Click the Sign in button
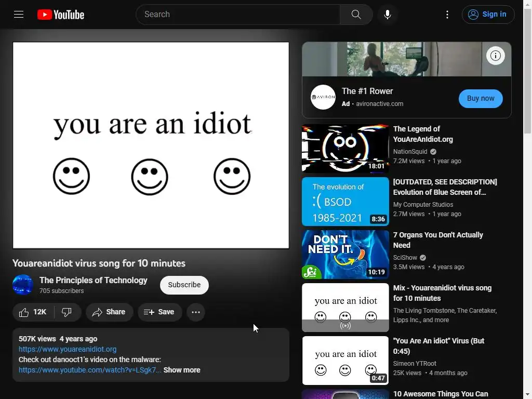The height and width of the screenshot is (399, 532). pos(488,15)
